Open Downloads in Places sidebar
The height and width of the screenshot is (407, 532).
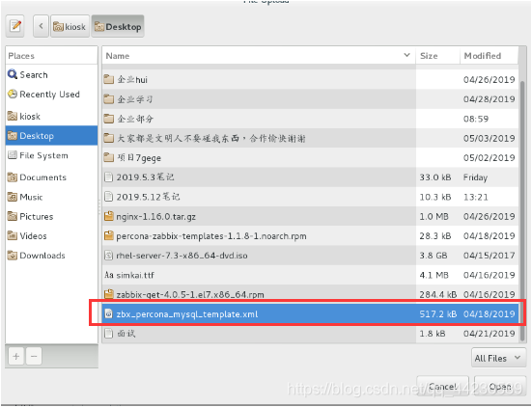[51, 256]
